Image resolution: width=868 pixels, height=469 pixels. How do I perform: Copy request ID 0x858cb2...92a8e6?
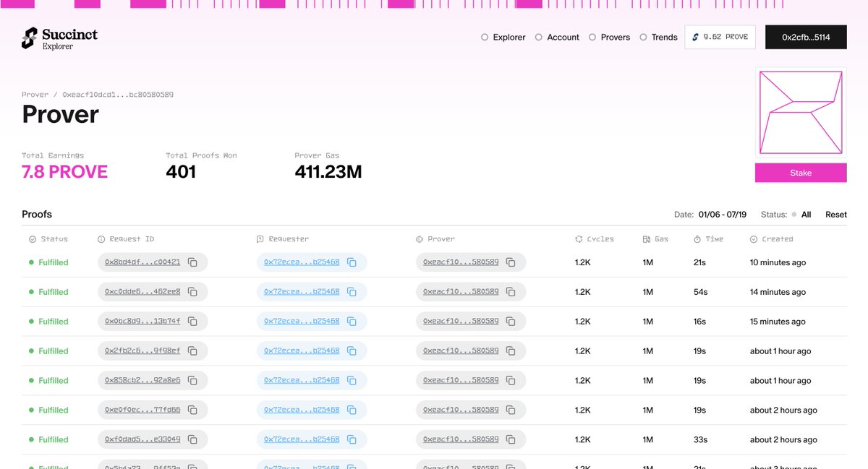coord(193,380)
